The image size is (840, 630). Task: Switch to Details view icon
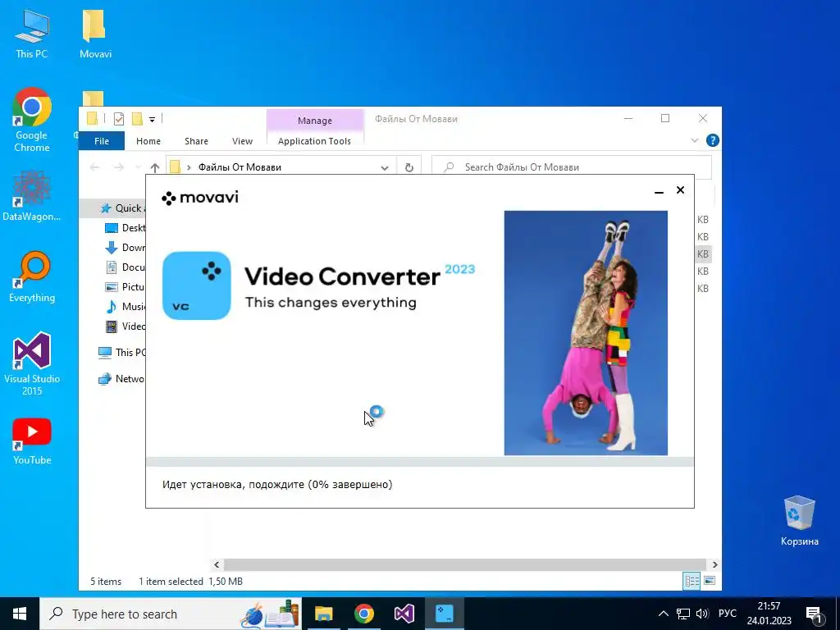point(692,581)
